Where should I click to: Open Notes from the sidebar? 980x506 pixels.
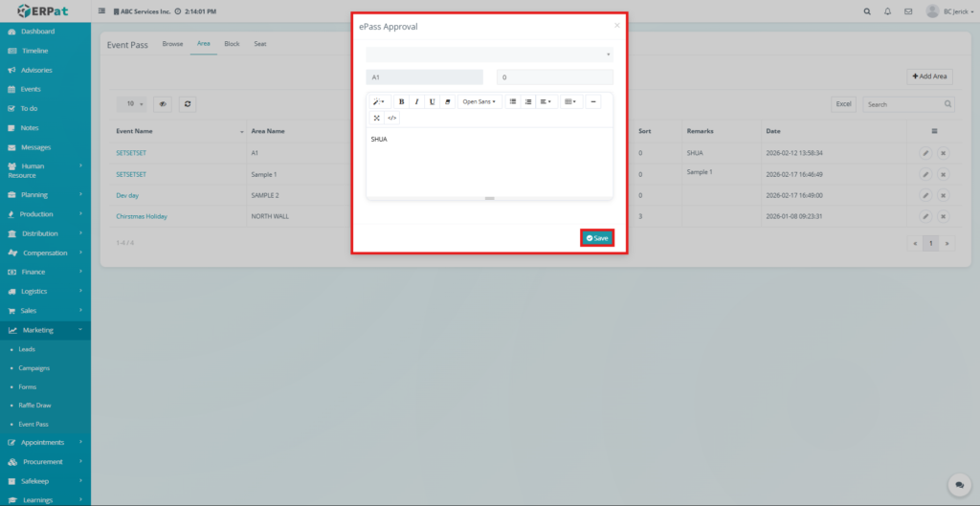tap(30, 128)
